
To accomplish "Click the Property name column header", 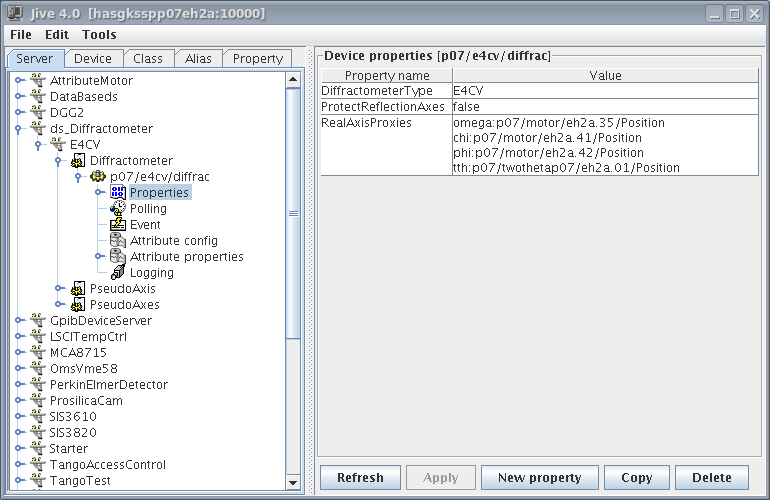I will [x=387, y=76].
